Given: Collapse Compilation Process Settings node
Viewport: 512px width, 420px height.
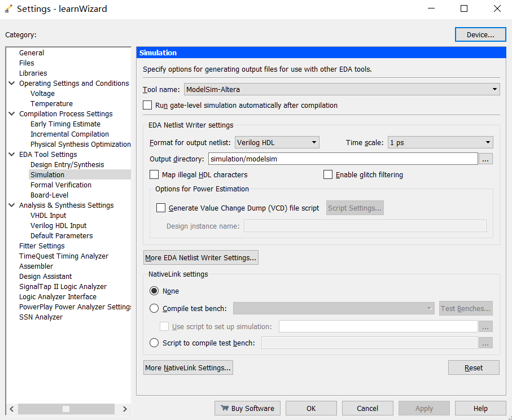Looking at the screenshot, I should 12,113.
